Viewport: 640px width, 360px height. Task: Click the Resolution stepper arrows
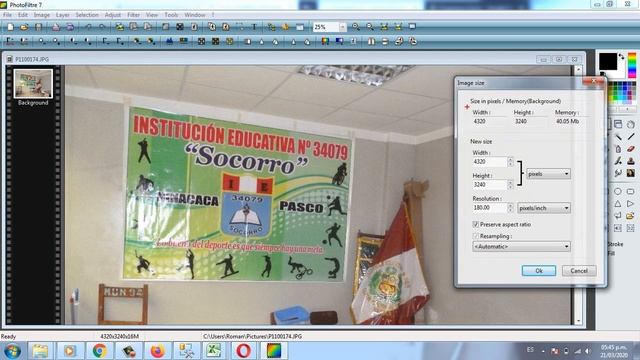coord(510,208)
